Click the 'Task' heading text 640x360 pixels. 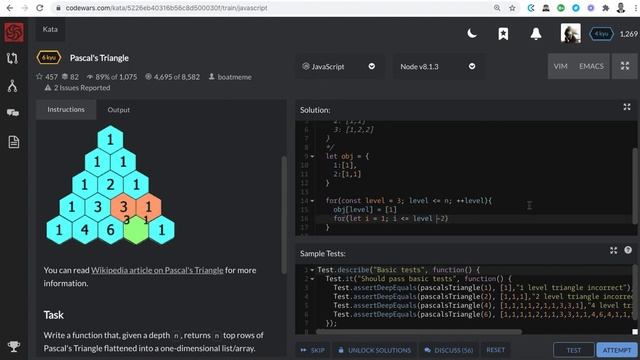pyautogui.click(x=53, y=315)
